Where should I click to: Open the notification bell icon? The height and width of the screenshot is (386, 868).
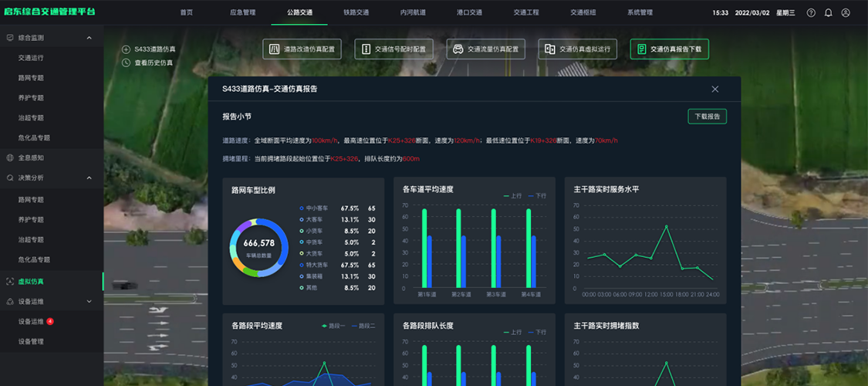coord(828,13)
